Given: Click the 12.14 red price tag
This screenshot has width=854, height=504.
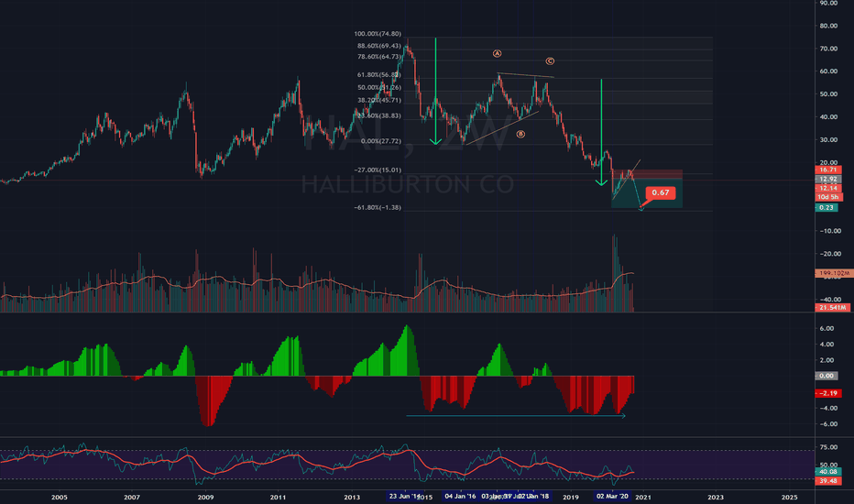Looking at the screenshot, I should [828, 188].
